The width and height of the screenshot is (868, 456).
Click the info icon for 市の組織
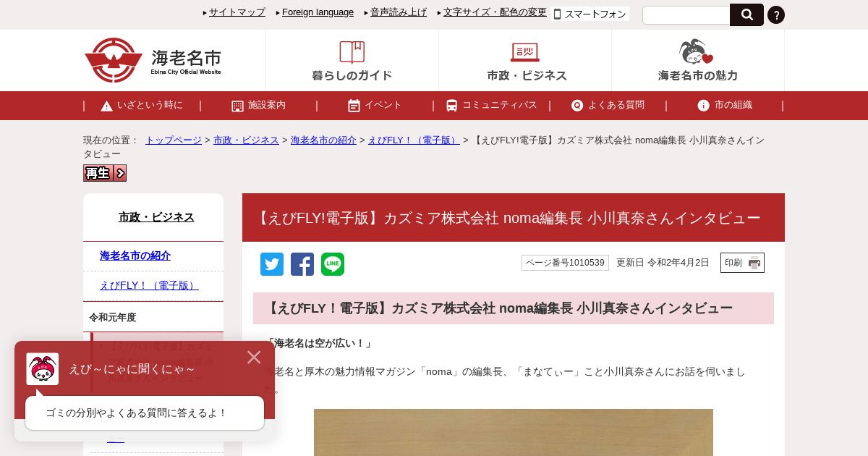pos(703,106)
